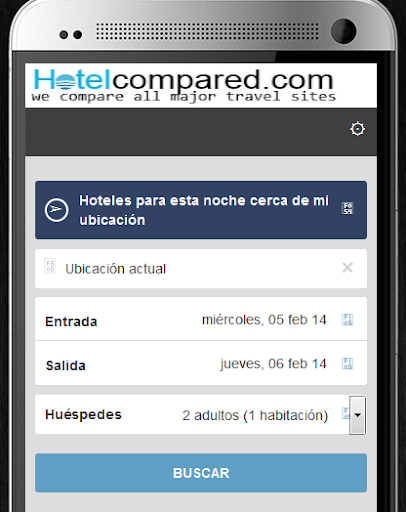Image resolution: width=406 pixels, height=512 pixels.
Task: Select 2 adultos (1 habitación) option
Action: pos(255,415)
